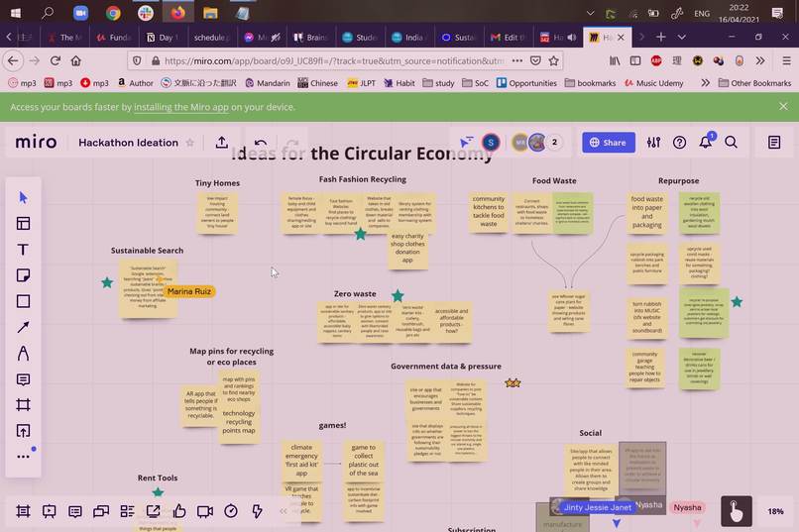Collapse the bottom toolbar with double chevron
This screenshot has width=799, height=532.
(284, 511)
